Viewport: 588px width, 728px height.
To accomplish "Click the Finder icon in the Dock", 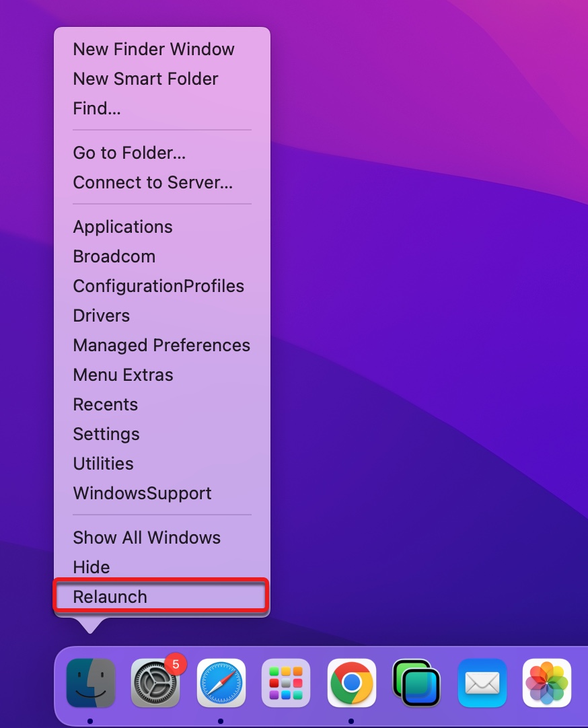I will (x=91, y=683).
